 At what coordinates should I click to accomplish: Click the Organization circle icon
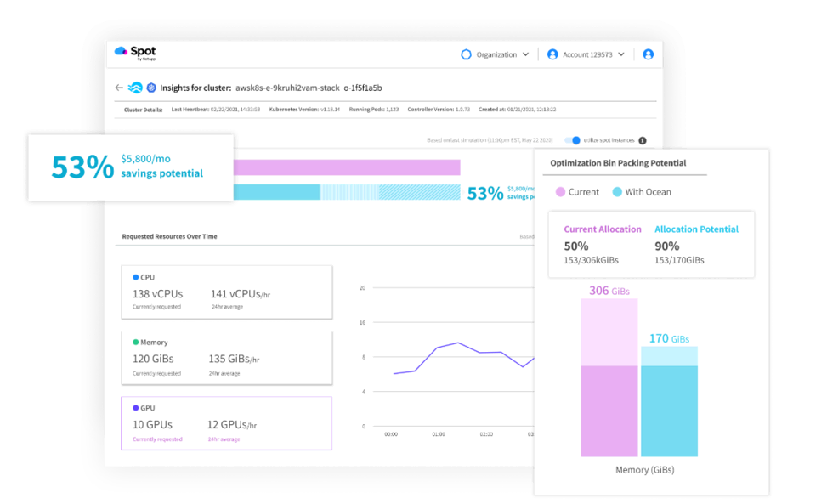(466, 54)
